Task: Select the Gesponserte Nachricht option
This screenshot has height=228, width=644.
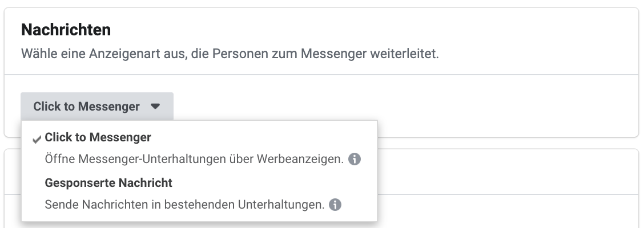Action: point(108,183)
